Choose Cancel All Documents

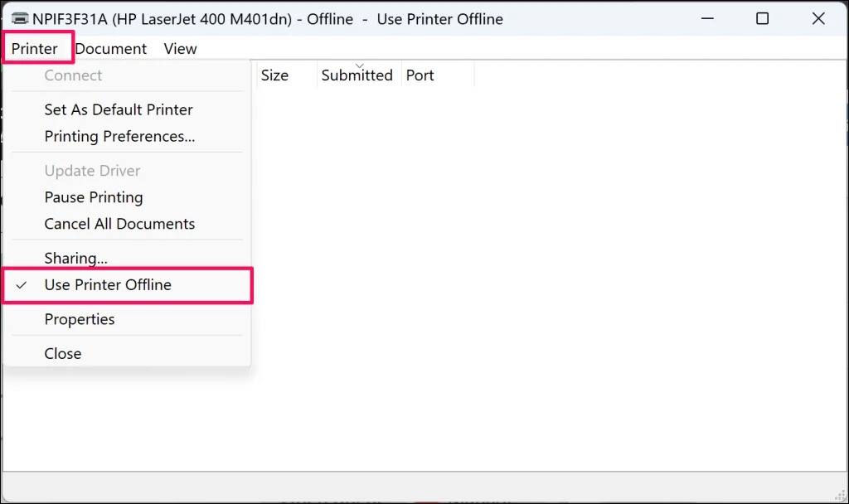coord(127,224)
